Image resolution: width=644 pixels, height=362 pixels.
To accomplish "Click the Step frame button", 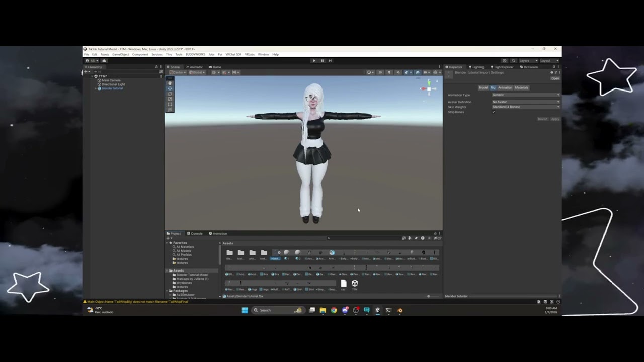I will tap(330, 61).
